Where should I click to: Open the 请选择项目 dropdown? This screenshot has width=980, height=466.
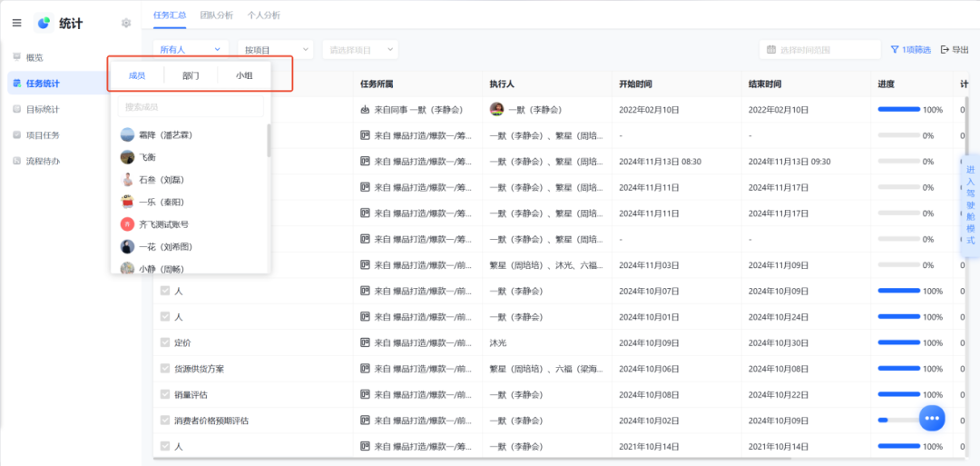click(x=360, y=49)
